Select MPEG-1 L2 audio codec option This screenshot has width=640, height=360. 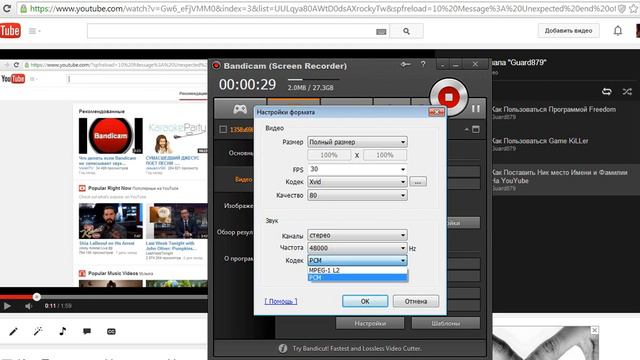tap(357, 270)
